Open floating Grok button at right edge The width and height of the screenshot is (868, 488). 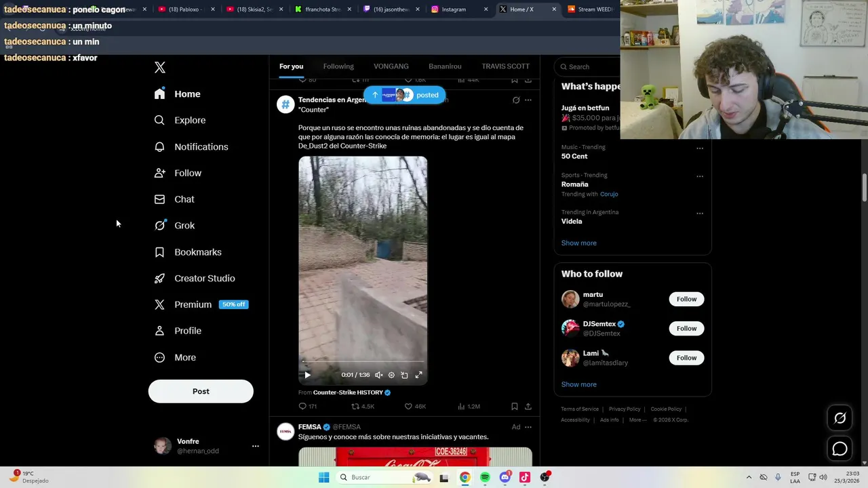point(840,418)
